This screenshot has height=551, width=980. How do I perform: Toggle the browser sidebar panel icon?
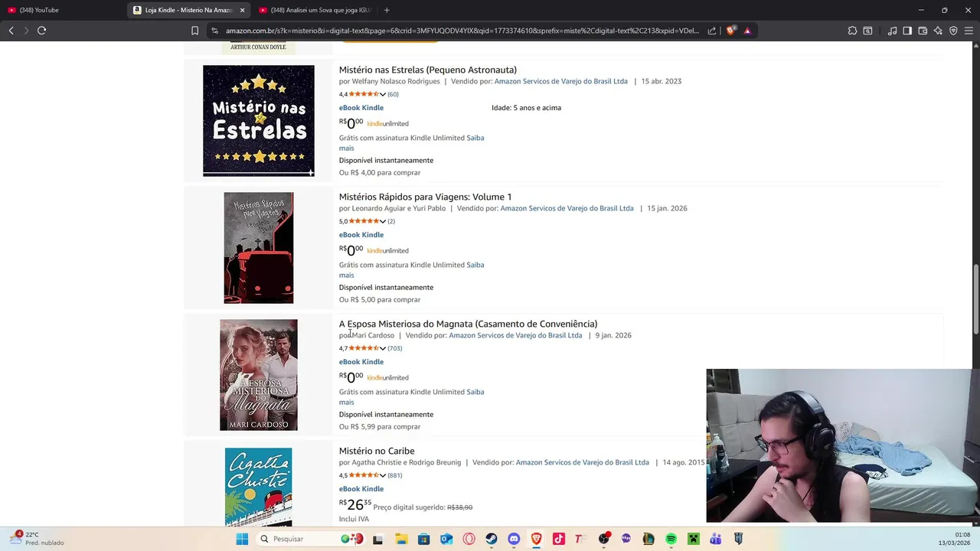(x=907, y=31)
